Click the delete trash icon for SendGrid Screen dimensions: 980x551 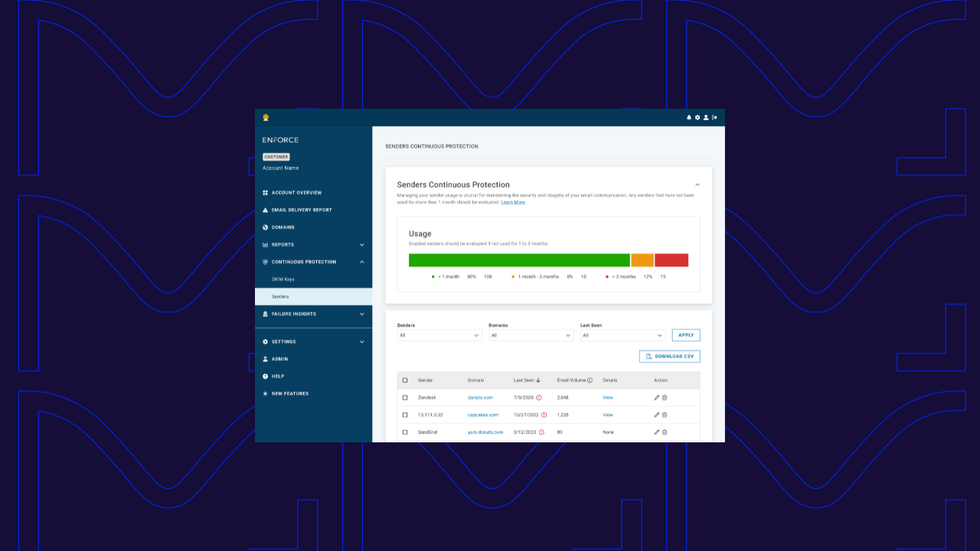tap(665, 432)
